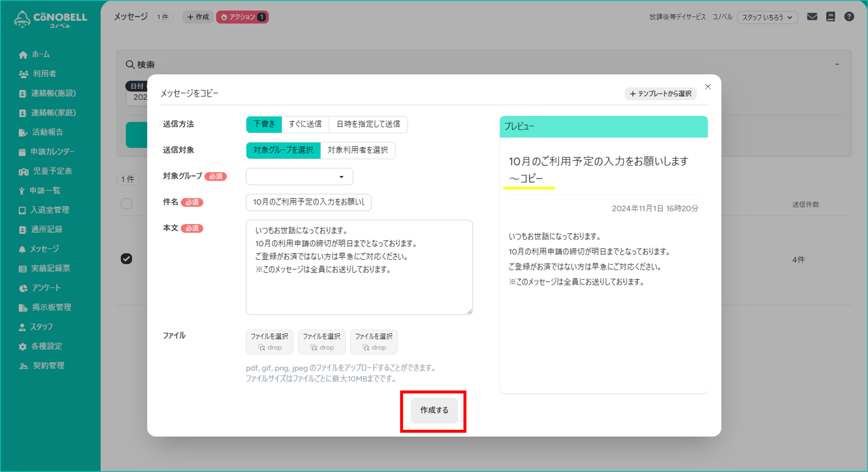
Task: Click third ファイルを選択 drop box
Action: (x=374, y=342)
